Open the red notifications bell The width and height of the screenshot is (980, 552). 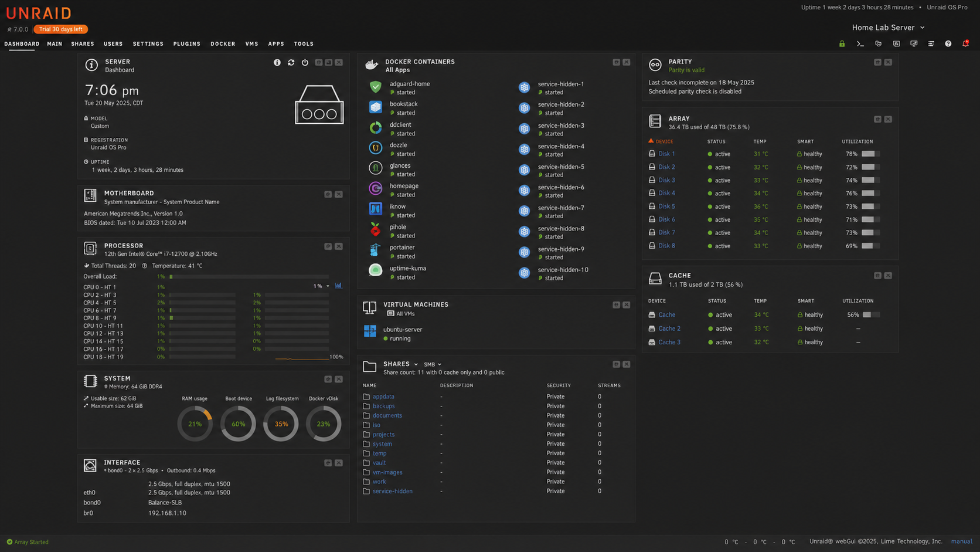[x=965, y=43]
